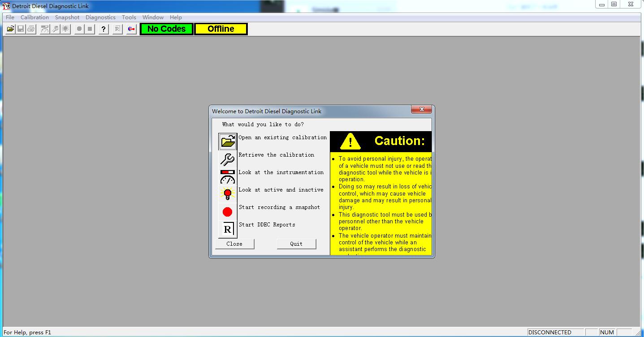The image size is (644, 337).
Task: Click the app icon in the title bar
Action: 7,6
